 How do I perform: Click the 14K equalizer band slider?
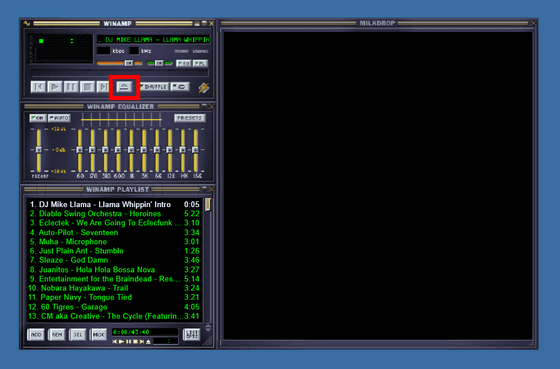[x=182, y=150]
